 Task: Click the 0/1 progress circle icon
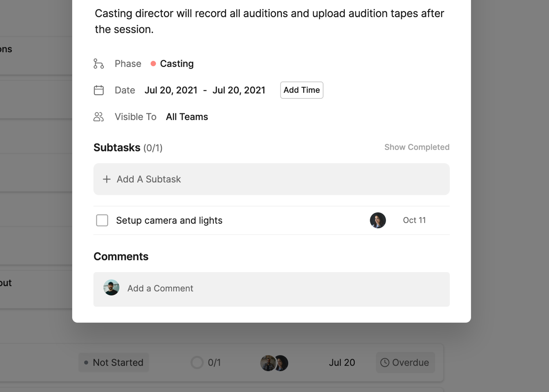pos(197,363)
